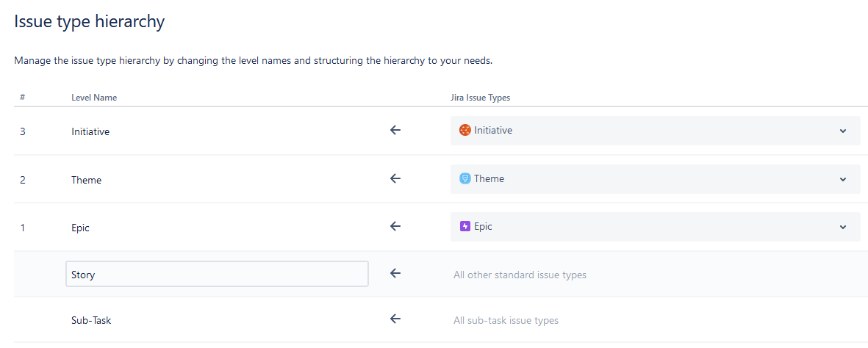The width and height of the screenshot is (868, 348).
Task: Select the Epic level name text
Action: (80, 228)
